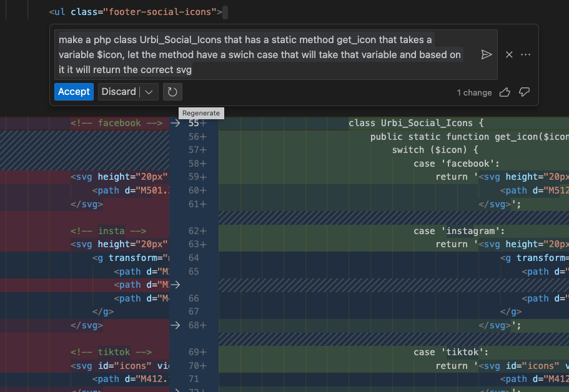
Task: Click "case 'instagram':" line
Action: pos(459,231)
